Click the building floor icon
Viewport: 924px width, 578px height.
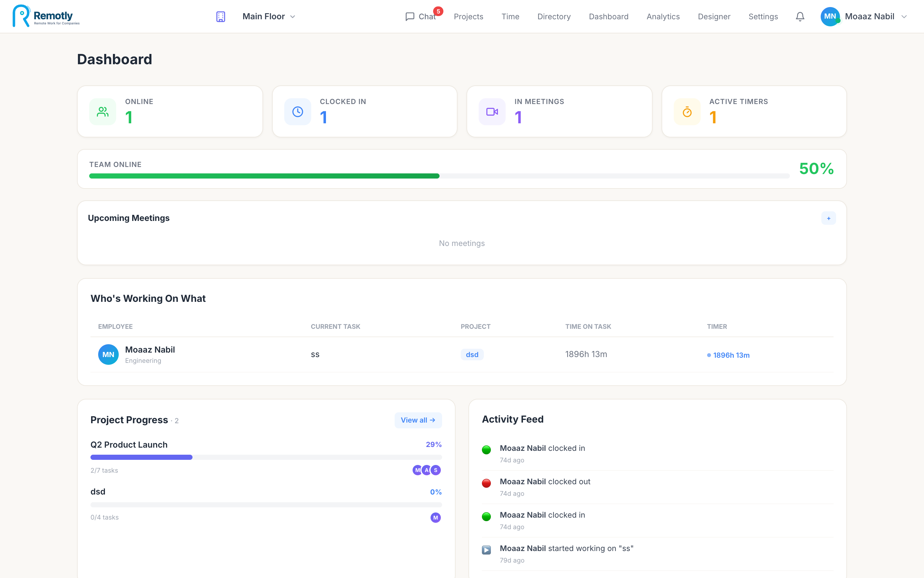pos(221,16)
